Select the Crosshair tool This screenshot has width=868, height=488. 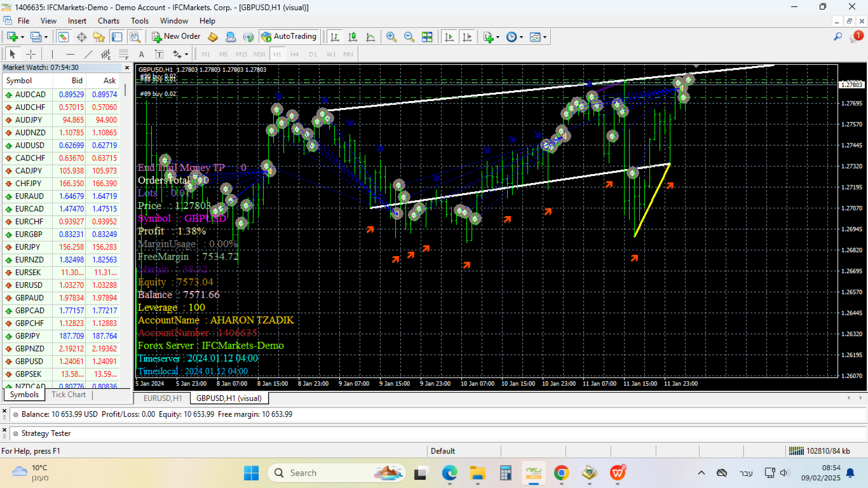pyautogui.click(x=31, y=54)
